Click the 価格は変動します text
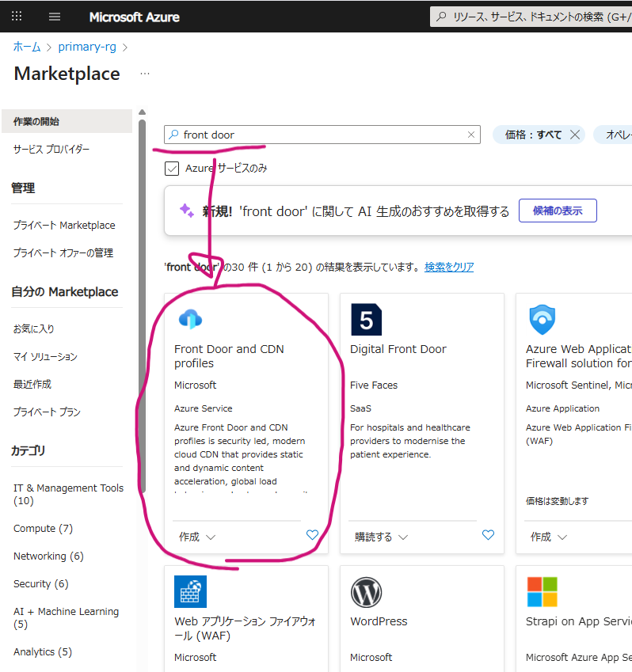 tap(558, 500)
